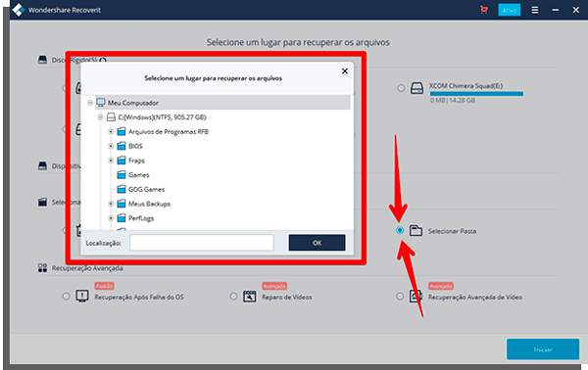Image resolution: width=588 pixels, height=370 pixels.
Task: Start recovery with the Iniciar button
Action: (543, 349)
